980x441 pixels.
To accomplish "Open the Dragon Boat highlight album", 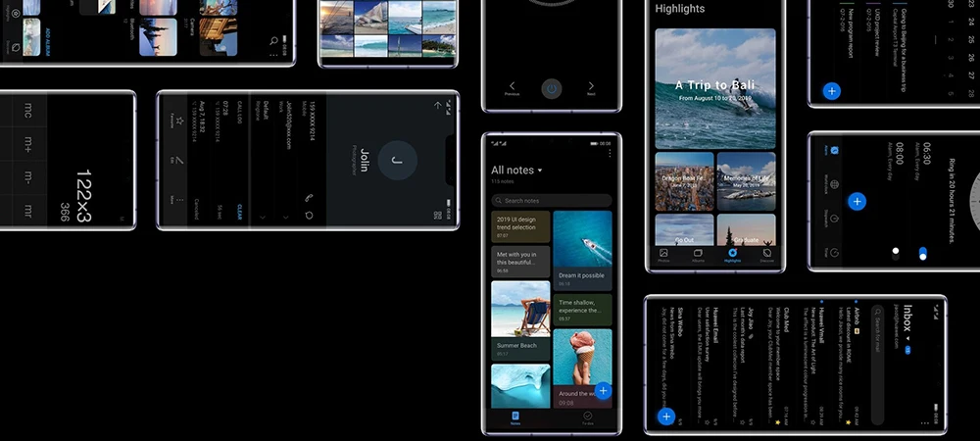I will point(684,181).
